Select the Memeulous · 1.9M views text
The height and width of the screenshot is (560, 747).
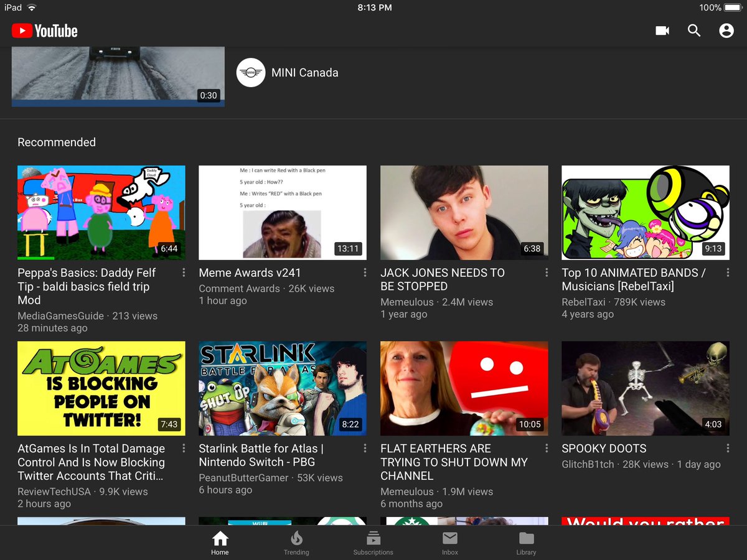click(x=436, y=492)
